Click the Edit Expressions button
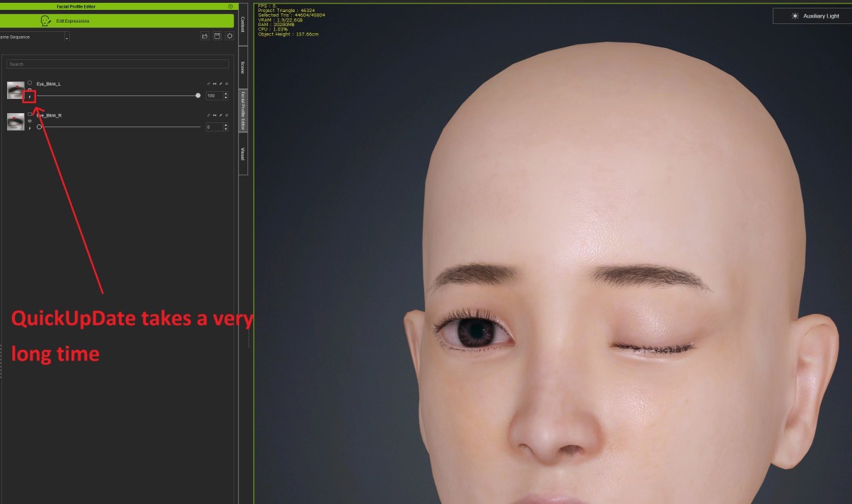The height and width of the screenshot is (504, 852). pos(117,21)
